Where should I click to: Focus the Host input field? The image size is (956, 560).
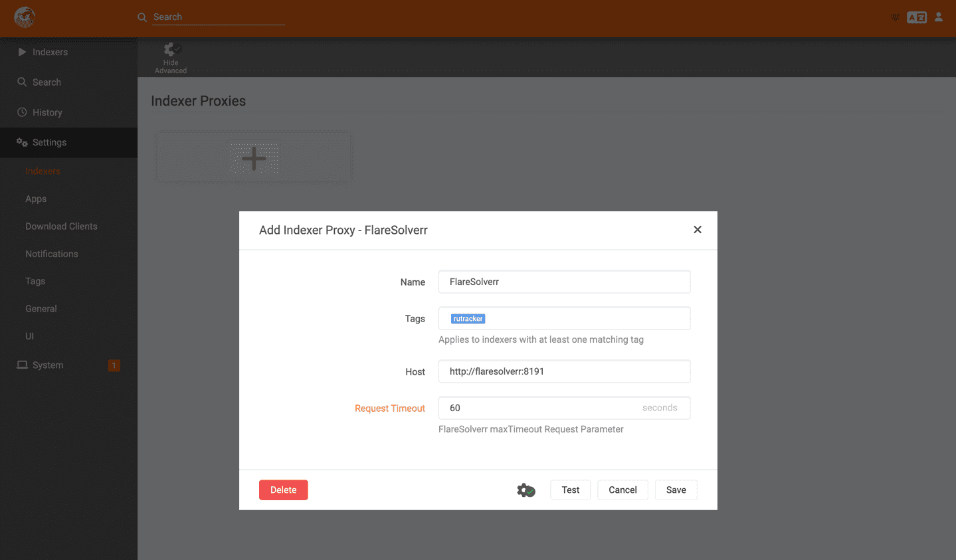[x=565, y=371]
